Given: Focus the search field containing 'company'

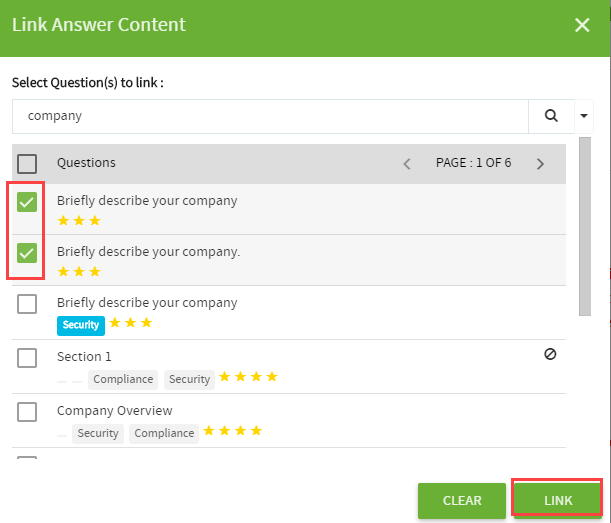Looking at the screenshot, I should (x=270, y=116).
